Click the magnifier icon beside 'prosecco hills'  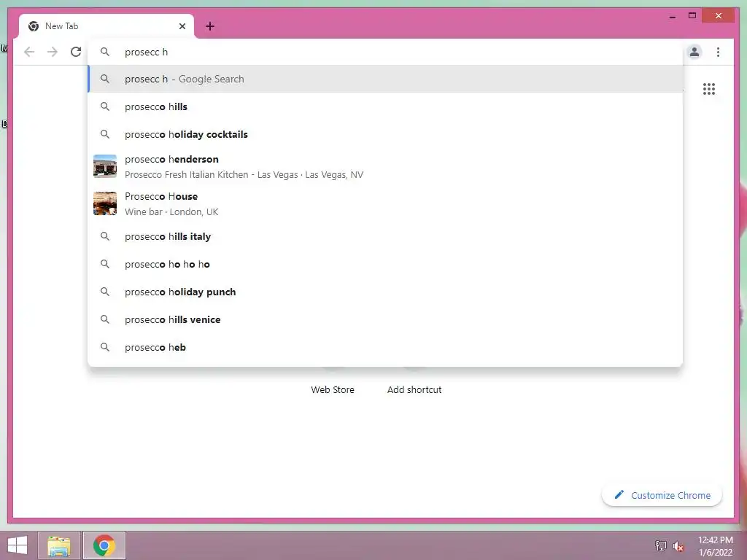point(105,106)
